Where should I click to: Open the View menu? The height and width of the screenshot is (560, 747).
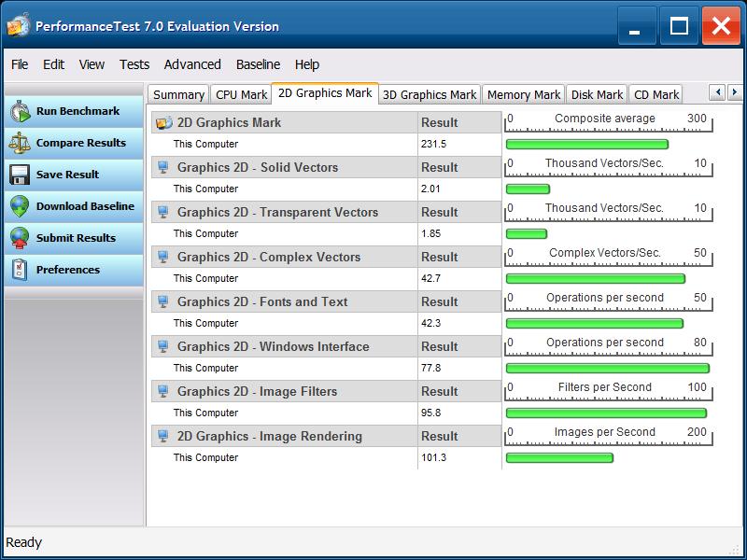92,64
